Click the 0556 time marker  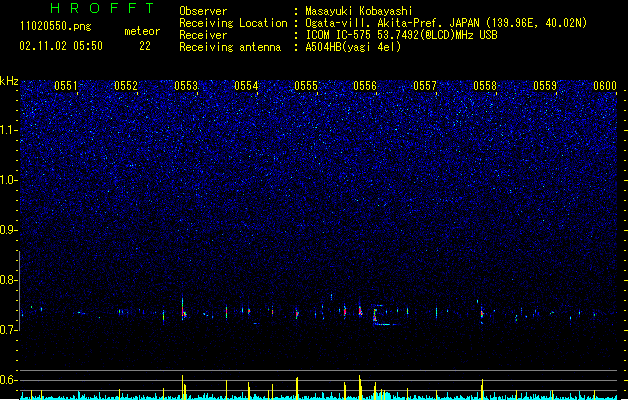click(x=365, y=86)
